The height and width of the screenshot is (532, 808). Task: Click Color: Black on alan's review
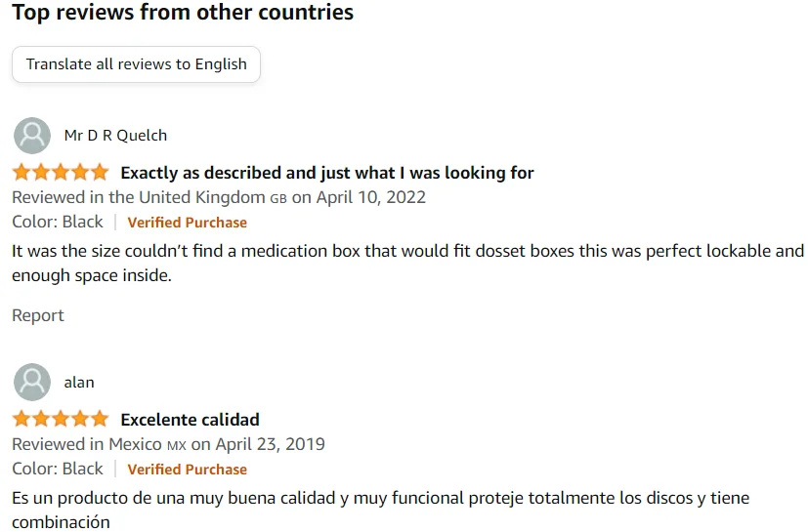57,469
